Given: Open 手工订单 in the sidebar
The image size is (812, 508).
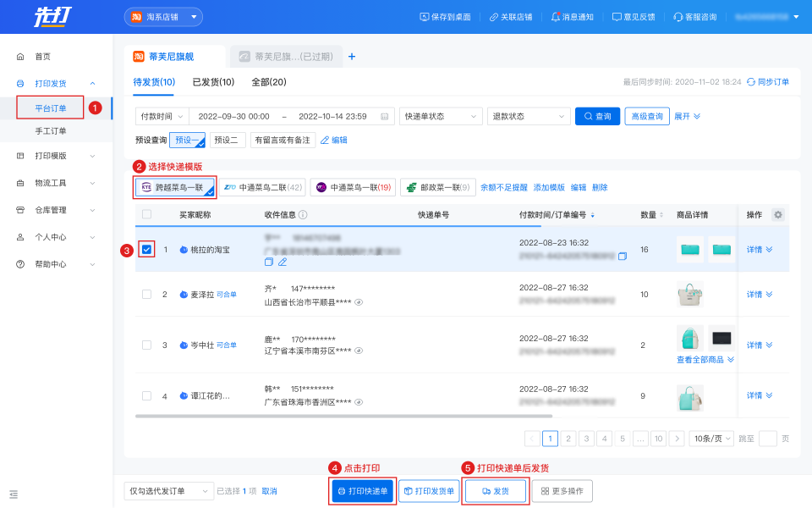Looking at the screenshot, I should click(51, 131).
